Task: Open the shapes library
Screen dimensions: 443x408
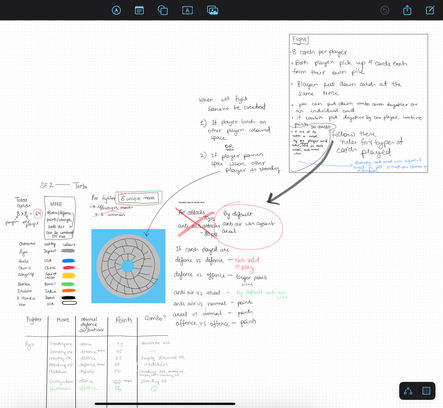Action: [x=162, y=10]
